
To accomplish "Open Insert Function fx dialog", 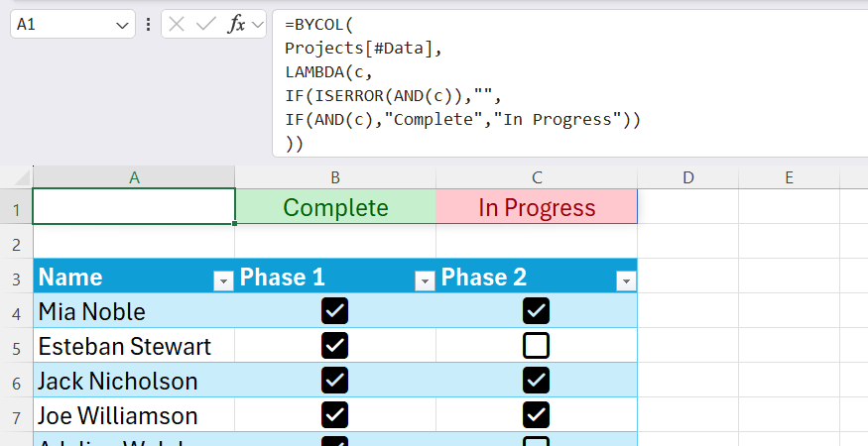I will pyautogui.click(x=236, y=25).
